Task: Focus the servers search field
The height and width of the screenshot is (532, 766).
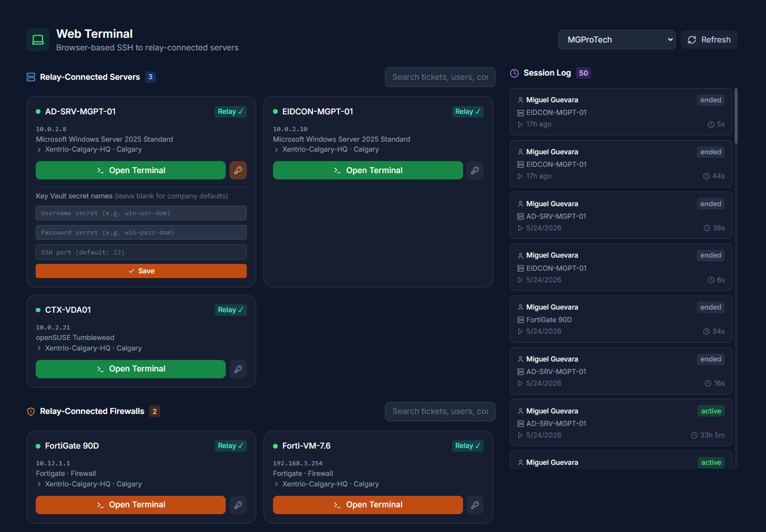Action: [x=440, y=77]
